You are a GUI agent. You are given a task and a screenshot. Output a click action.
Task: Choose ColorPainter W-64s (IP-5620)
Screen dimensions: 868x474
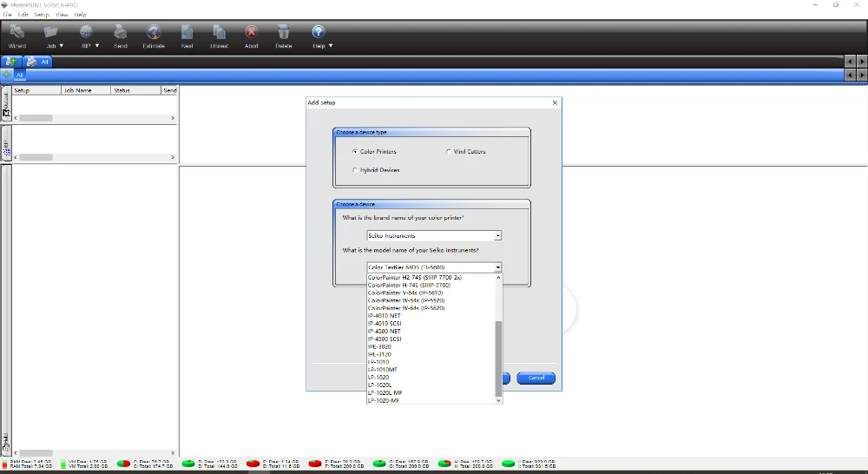click(431, 308)
